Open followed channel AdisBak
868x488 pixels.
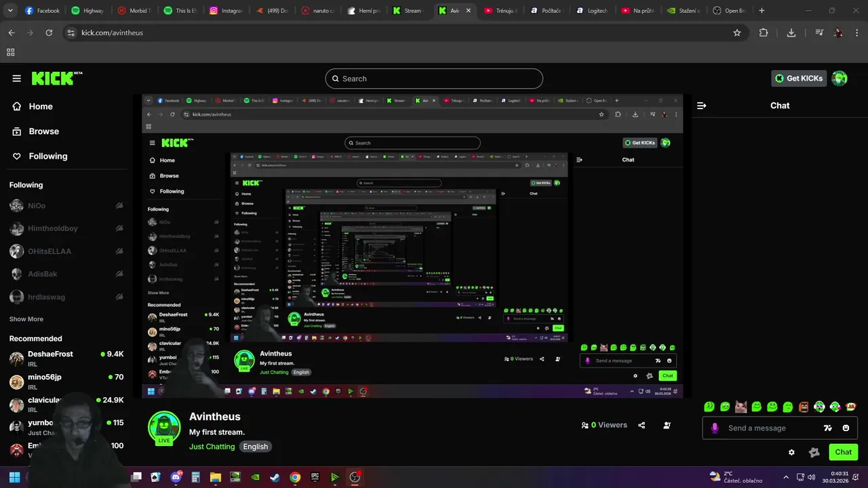click(66, 274)
